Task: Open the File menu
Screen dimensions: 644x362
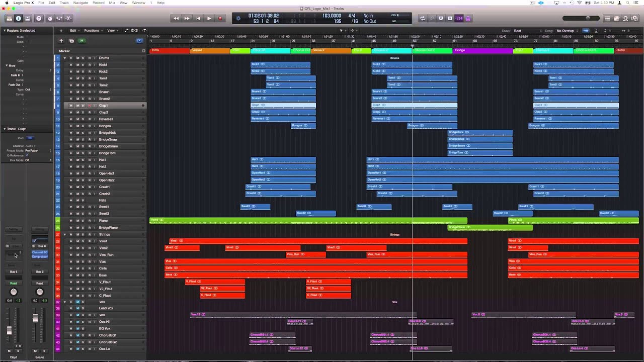Action: 41,3
